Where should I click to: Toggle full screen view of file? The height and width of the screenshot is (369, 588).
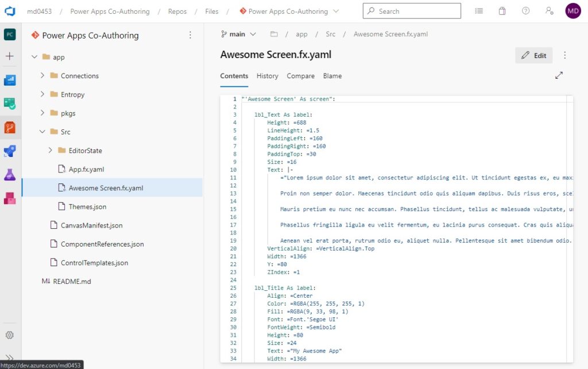(x=559, y=75)
